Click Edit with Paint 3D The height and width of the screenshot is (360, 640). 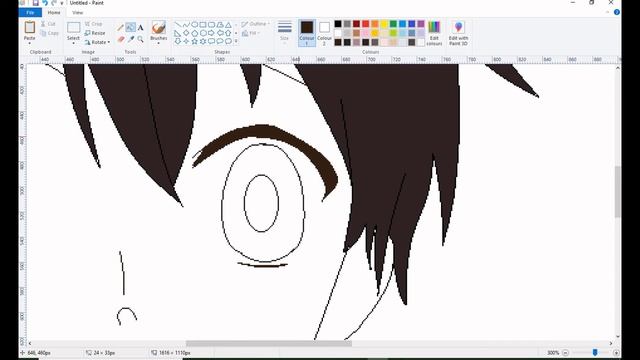pos(458,33)
